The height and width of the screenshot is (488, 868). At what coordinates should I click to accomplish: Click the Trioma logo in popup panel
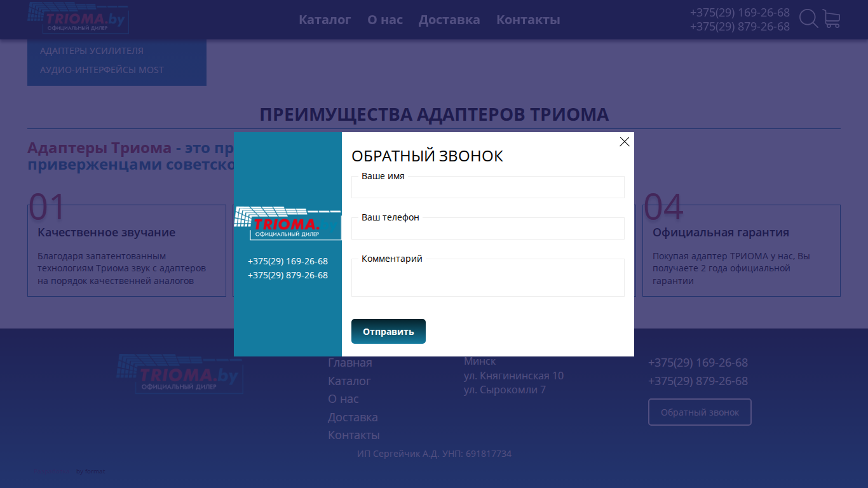pyautogui.click(x=288, y=223)
